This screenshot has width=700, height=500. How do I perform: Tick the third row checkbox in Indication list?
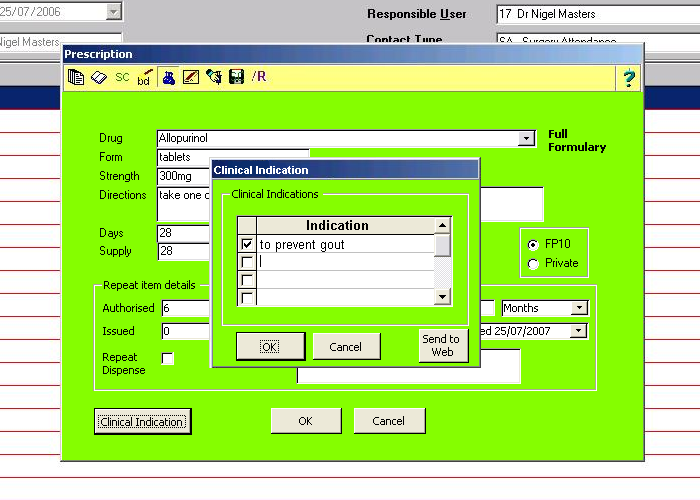coord(247,280)
